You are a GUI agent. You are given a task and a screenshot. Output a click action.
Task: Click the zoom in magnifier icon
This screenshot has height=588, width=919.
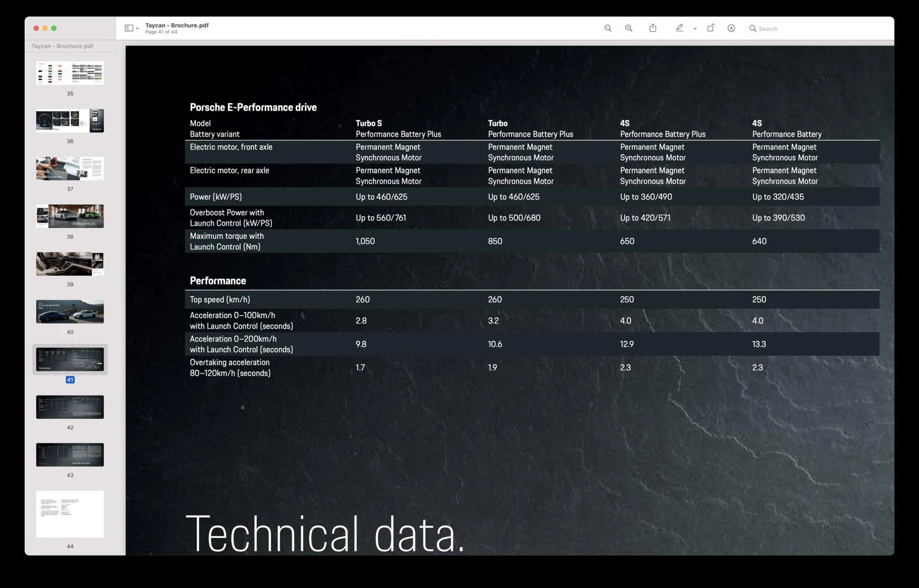coord(629,28)
